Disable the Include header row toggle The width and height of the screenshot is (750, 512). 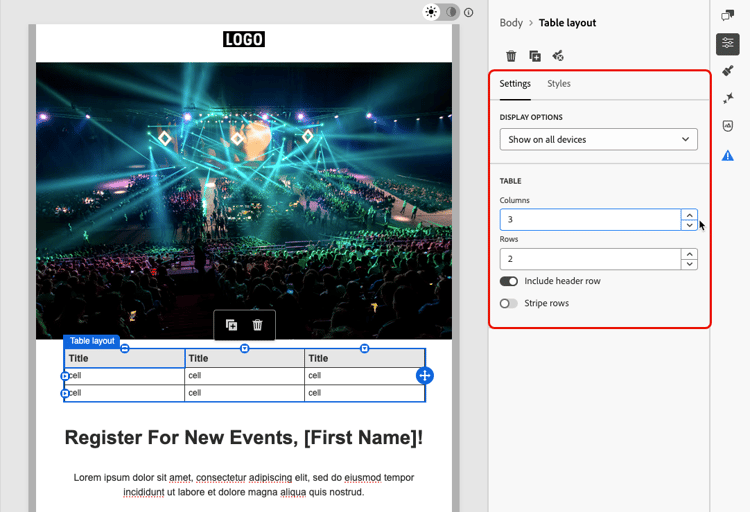[x=508, y=281]
